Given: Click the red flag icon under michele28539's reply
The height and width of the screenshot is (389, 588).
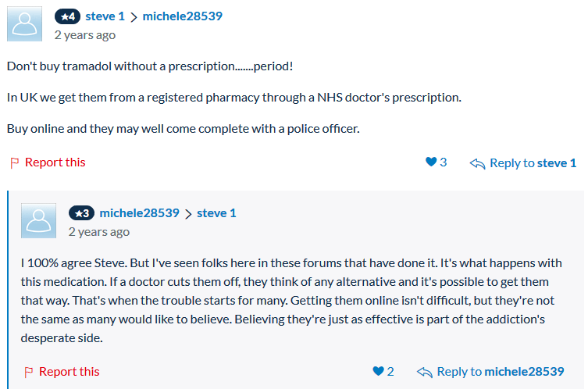Looking at the screenshot, I should 28,372.
